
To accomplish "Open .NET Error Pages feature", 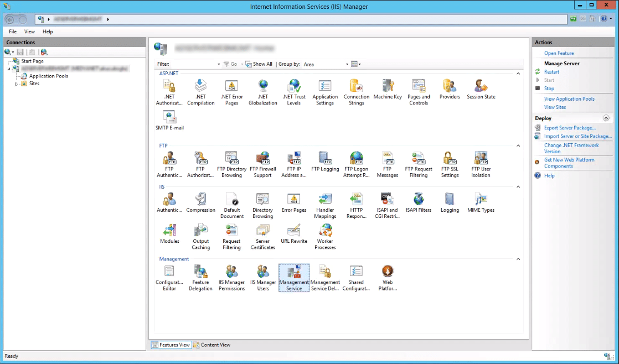I will click(232, 92).
